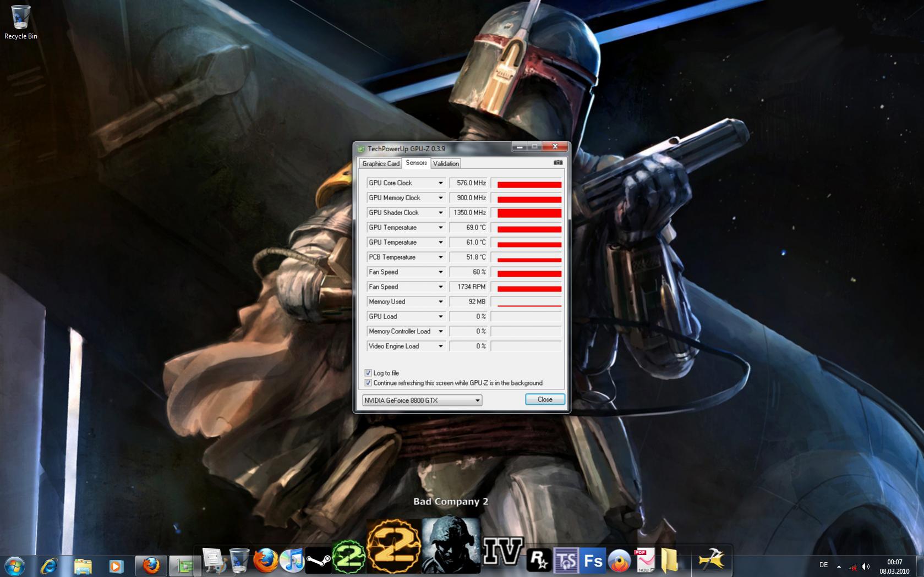Open the yellow folder dock icon

(x=669, y=560)
